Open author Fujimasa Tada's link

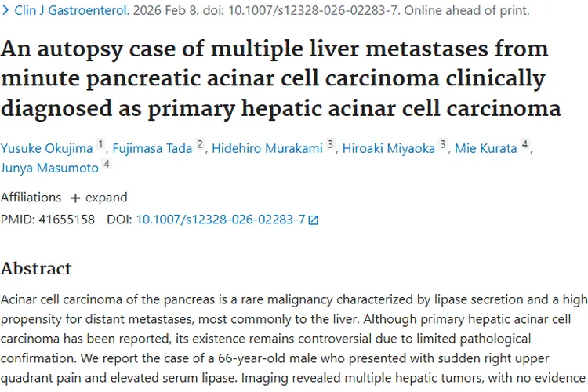pyautogui.click(x=154, y=147)
